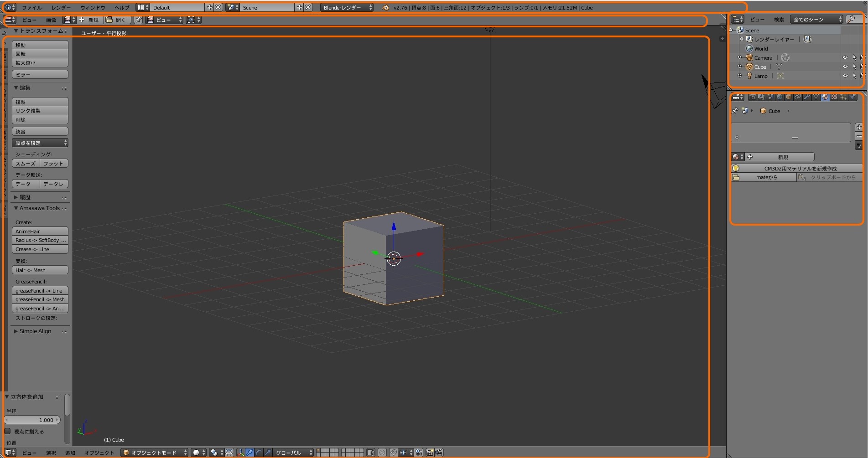Open the 選択 menu in the viewport header
The width and height of the screenshot is (868, 458).
[51, 453]
